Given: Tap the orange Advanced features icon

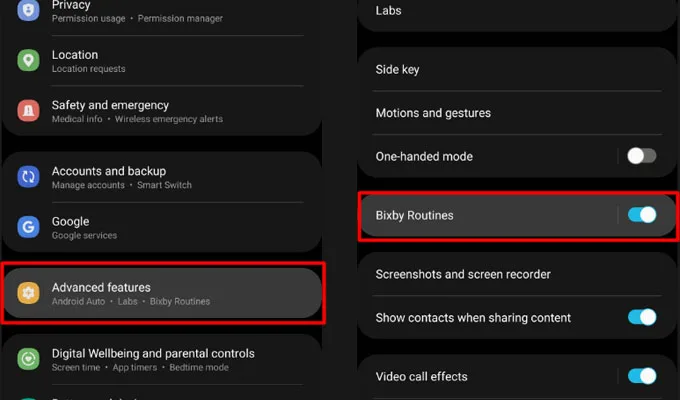Looking at the screenshot, I should [28, 293].
